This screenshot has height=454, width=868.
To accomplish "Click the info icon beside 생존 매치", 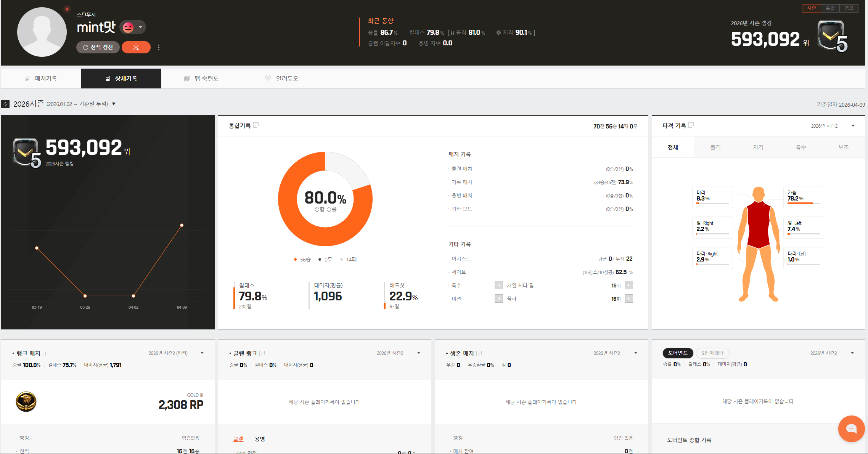I will pyautogui.click(x=479, y=353).
